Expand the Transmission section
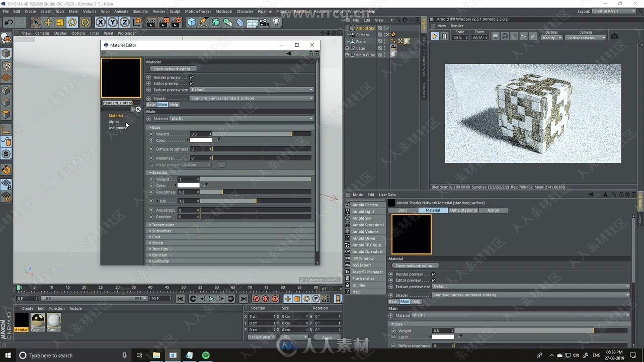The image size is (644, 362). 231,225
